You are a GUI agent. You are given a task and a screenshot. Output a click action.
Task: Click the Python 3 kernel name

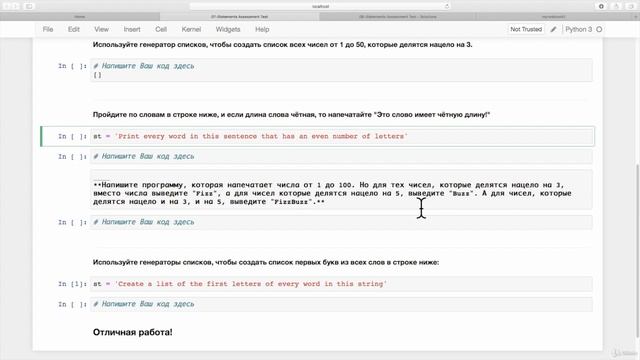[578, 29]
